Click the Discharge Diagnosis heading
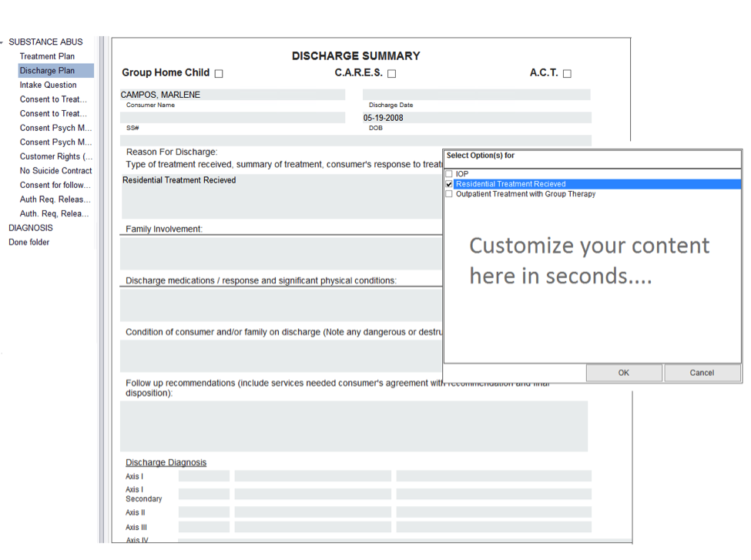The width and height of the screenshot is (751, 560). 166,462
